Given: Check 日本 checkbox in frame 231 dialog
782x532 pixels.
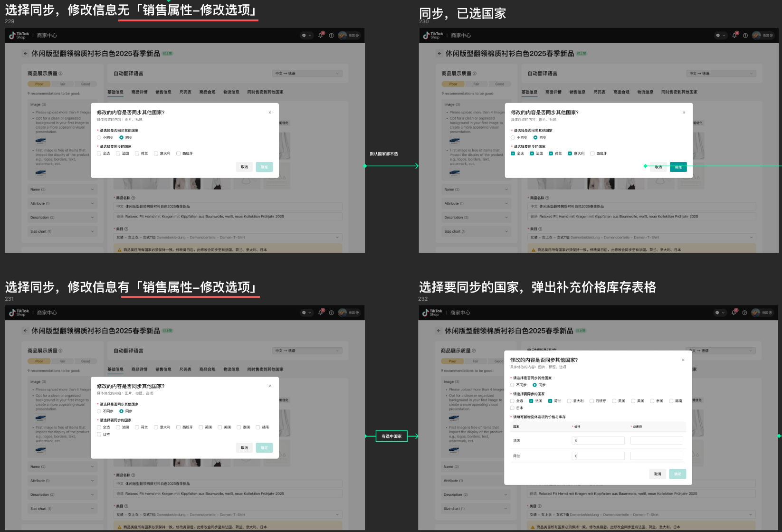Looking at the screenshot, I should click(99, 434).
